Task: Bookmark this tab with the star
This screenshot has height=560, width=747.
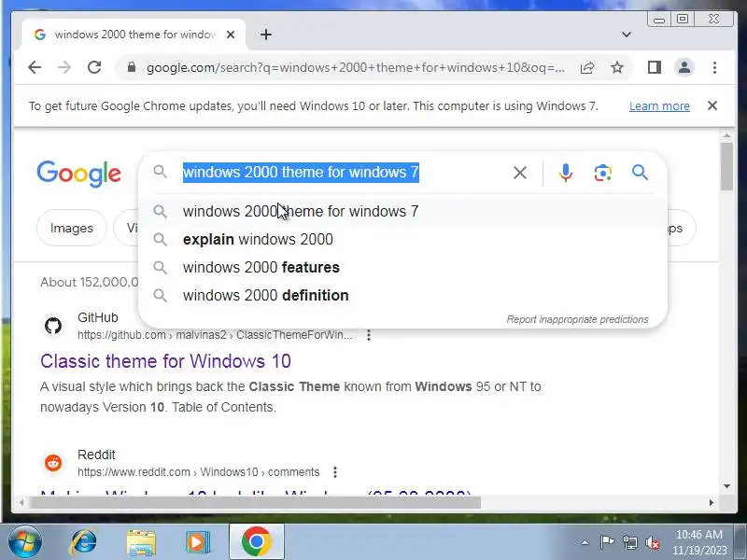Action: (x=617, y=67)
